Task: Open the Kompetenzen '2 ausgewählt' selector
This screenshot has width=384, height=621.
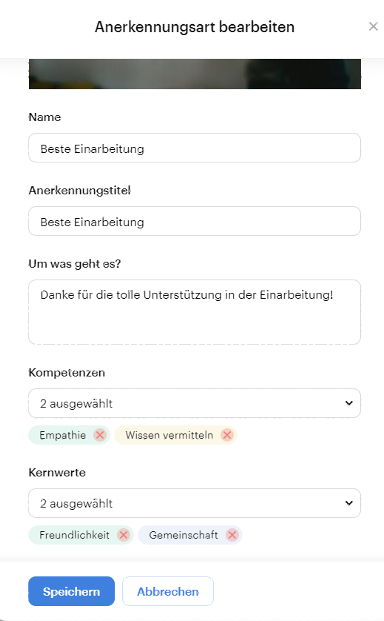Action: tap(194, 403)
